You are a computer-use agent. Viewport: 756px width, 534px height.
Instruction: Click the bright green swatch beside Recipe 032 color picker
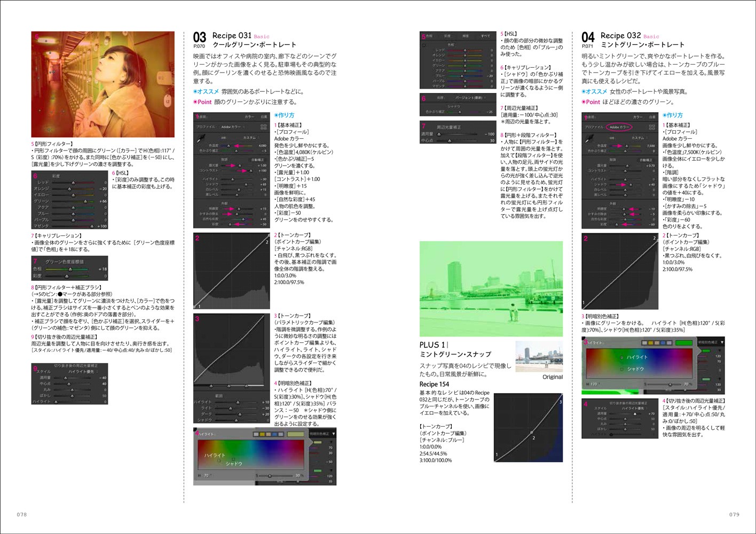pos(683,343)
